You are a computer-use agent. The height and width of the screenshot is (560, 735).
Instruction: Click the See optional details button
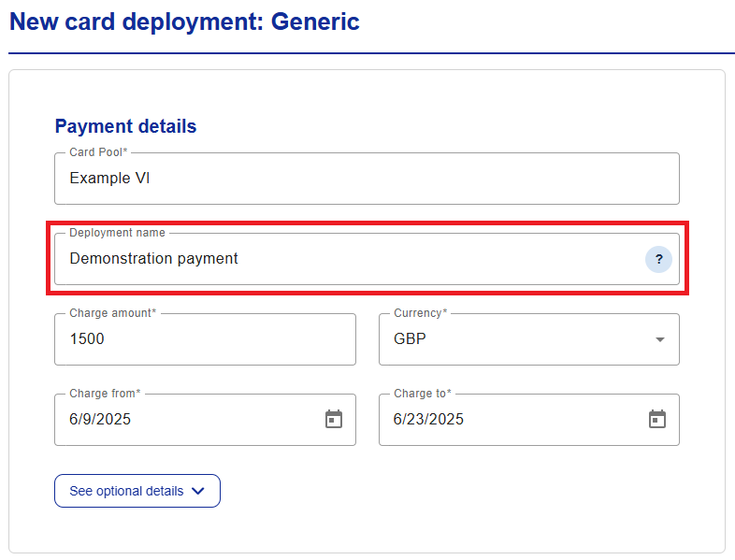pos(137,491)
